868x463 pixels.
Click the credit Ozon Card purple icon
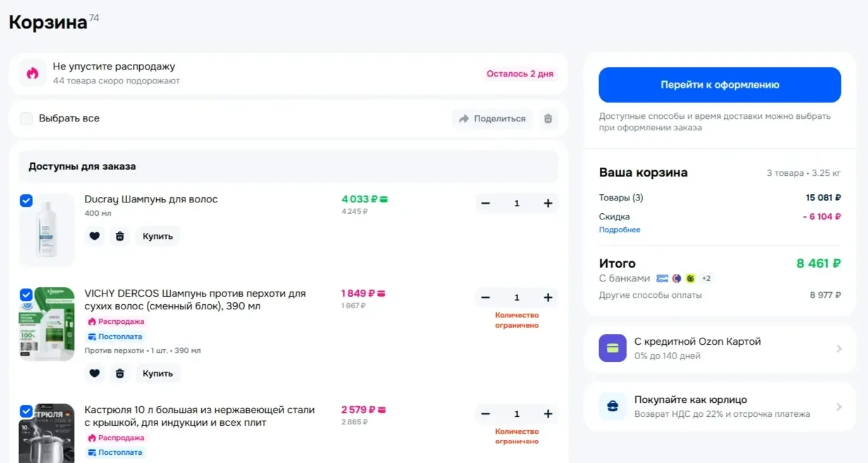(x=612, y=348)
